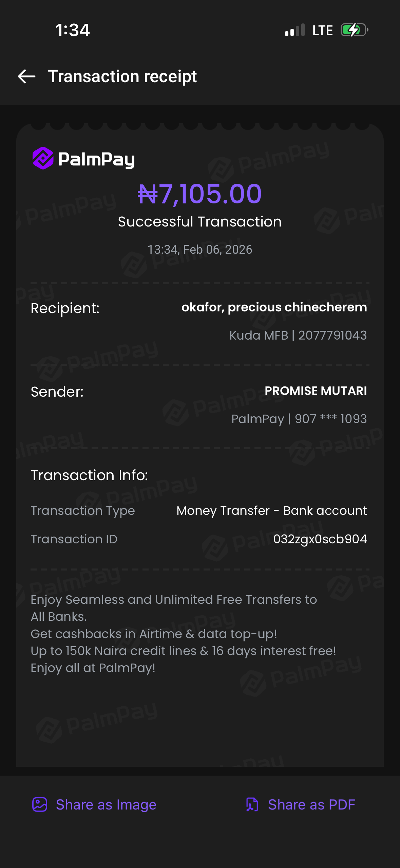Click the Share as Image link

(x=106, y=804)
